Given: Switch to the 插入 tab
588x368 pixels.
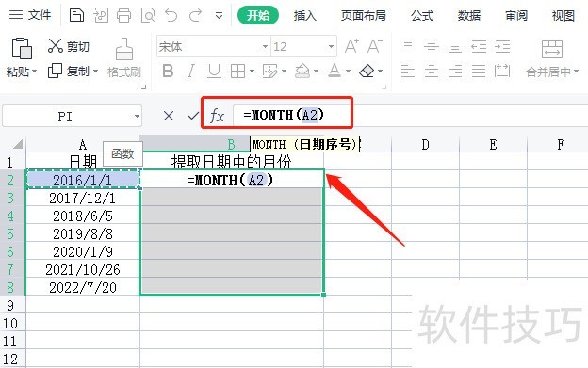Looking at the screenshot, I should pos(305,16).
